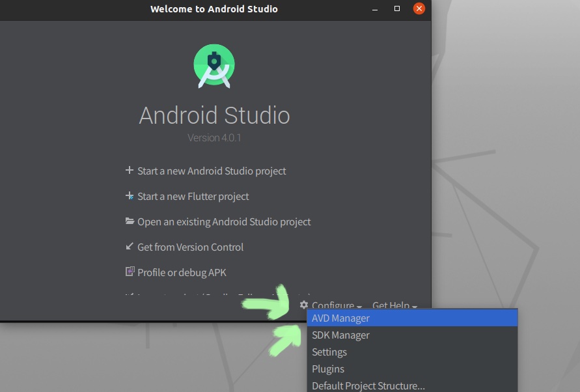Select Profile or debug APK
Screen dimensions: 580x392
click(x=182, y=272)
